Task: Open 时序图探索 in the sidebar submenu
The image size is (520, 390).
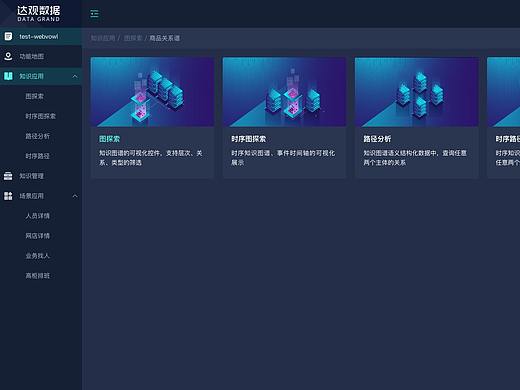Action: tap(40, 116)
